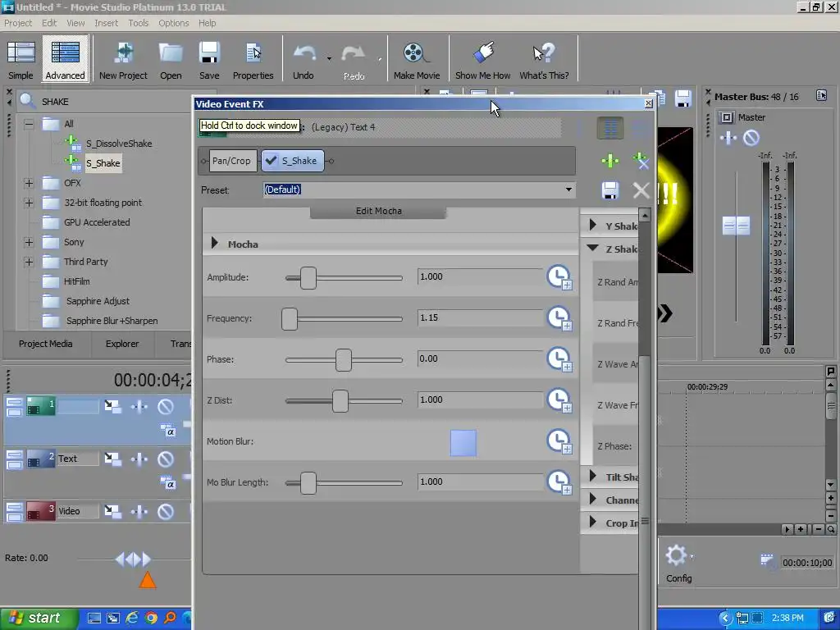Click the Master bus FX icon
The width and height of the screenshot is (840, 630).
728,138
